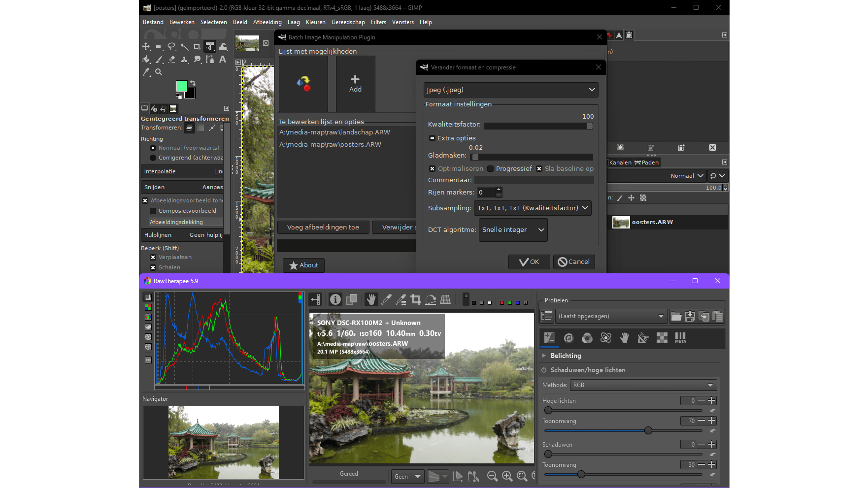Switch to the Paden tab
This screenshot has width=868, height=488.
point(647,163)
